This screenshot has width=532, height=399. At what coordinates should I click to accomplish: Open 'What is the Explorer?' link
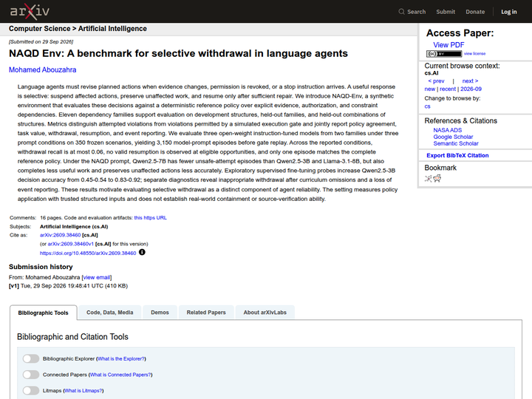[x=121, y=358]
